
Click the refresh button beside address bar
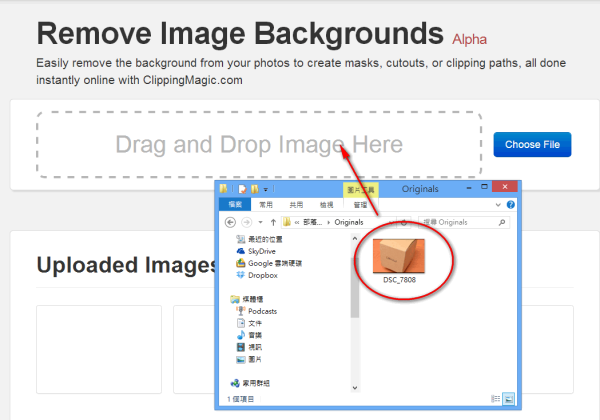(x=404, y=222)
